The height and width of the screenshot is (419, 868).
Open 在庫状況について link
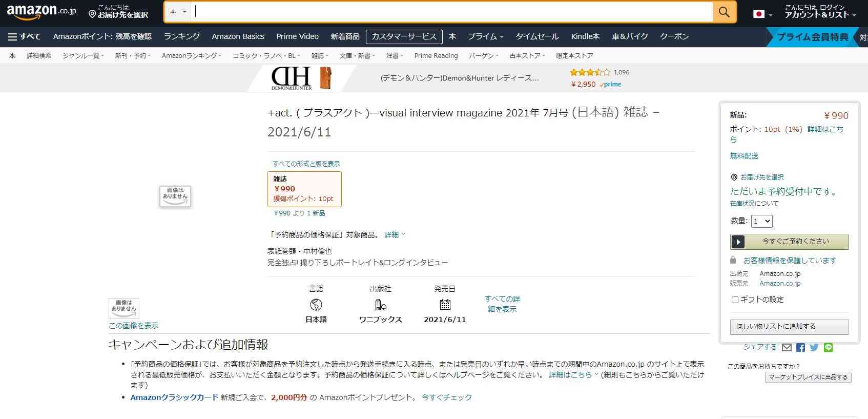click(x=754, y=203)
